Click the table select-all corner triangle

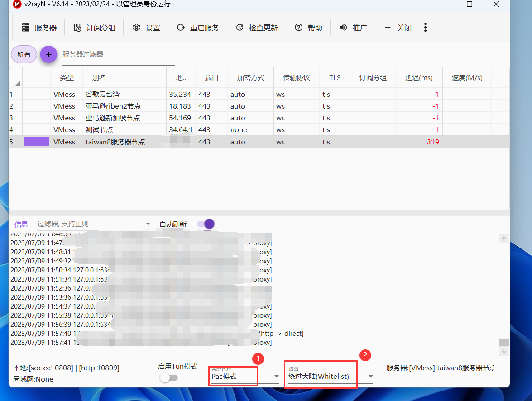[18, 83]
